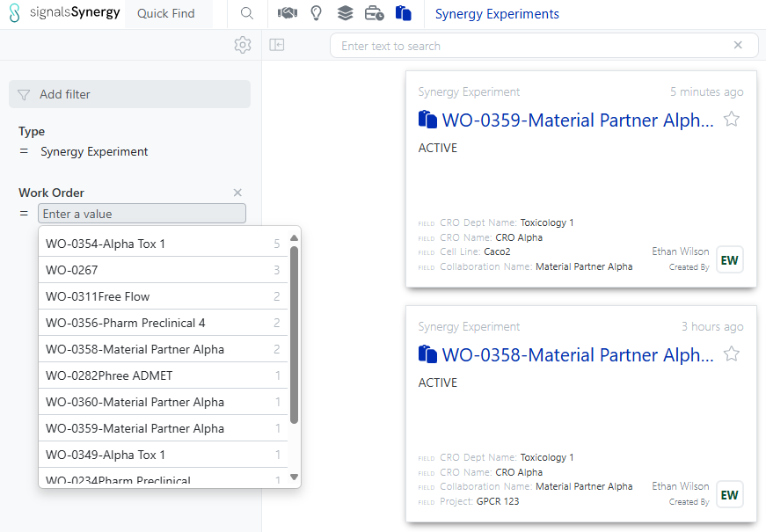
Task: Select WO-0360-Material Partner Alpha option
Action: coord(163,402)
